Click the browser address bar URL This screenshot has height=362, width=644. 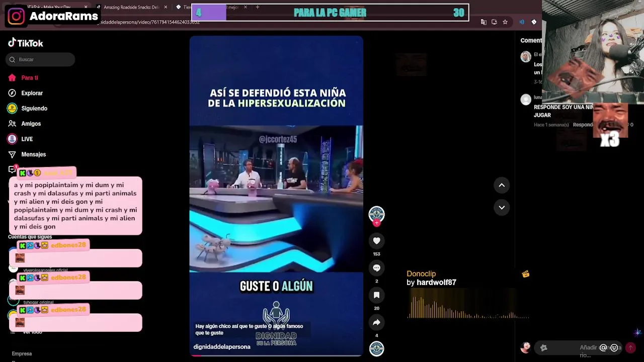[x=149, y=22]
